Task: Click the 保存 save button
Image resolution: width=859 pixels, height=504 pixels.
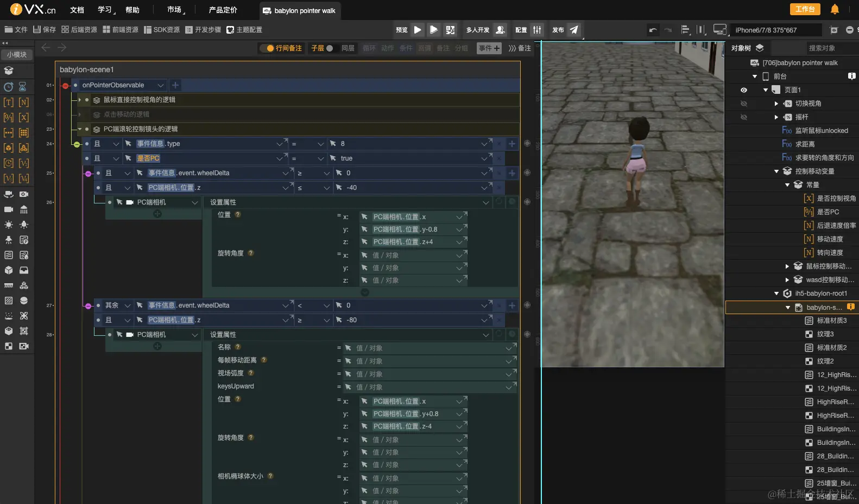Action: [45, 30]
